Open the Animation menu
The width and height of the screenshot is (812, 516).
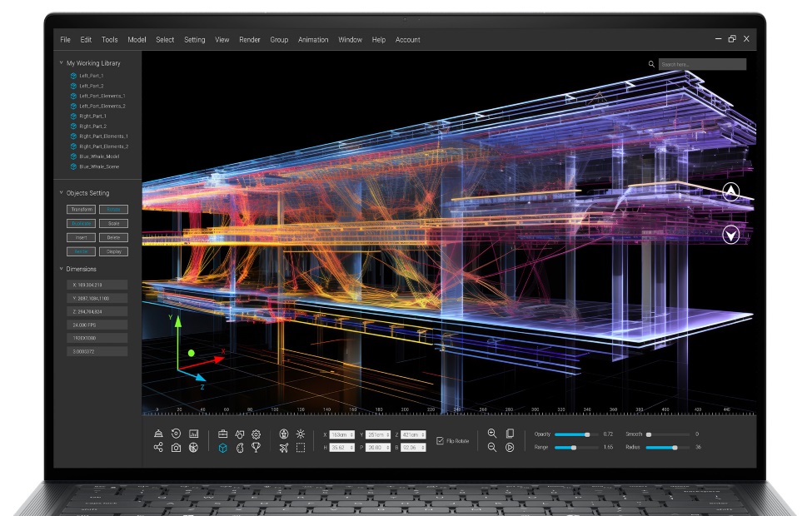click(313, 40)
